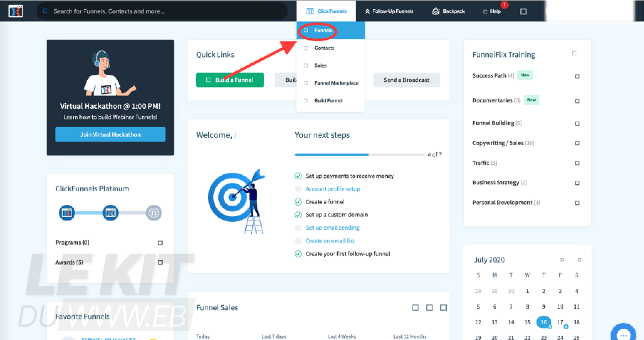Toggle the Set up email sending step
Image resolution: width=644 pixels, height=340 pixels.
pyautogui.click(x=298, y=228)
